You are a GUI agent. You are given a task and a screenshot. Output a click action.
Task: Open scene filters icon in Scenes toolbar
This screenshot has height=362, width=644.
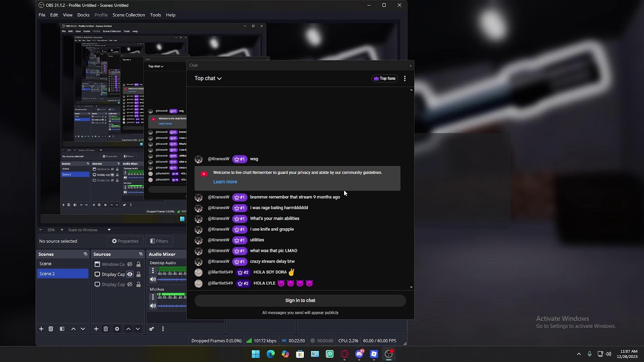click(62, 329)
